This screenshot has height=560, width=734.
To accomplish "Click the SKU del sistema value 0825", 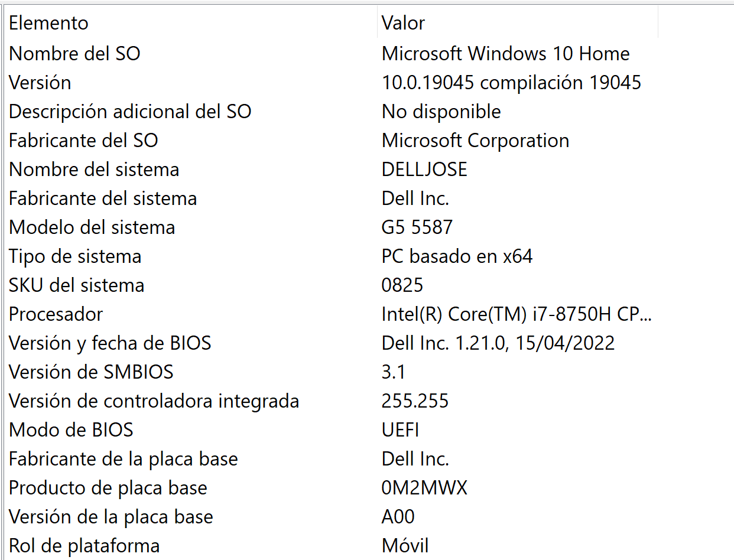I will pos(402,285).
